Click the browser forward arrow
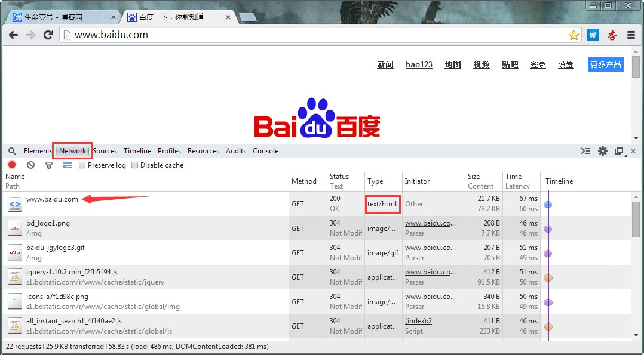 point(31,35)
